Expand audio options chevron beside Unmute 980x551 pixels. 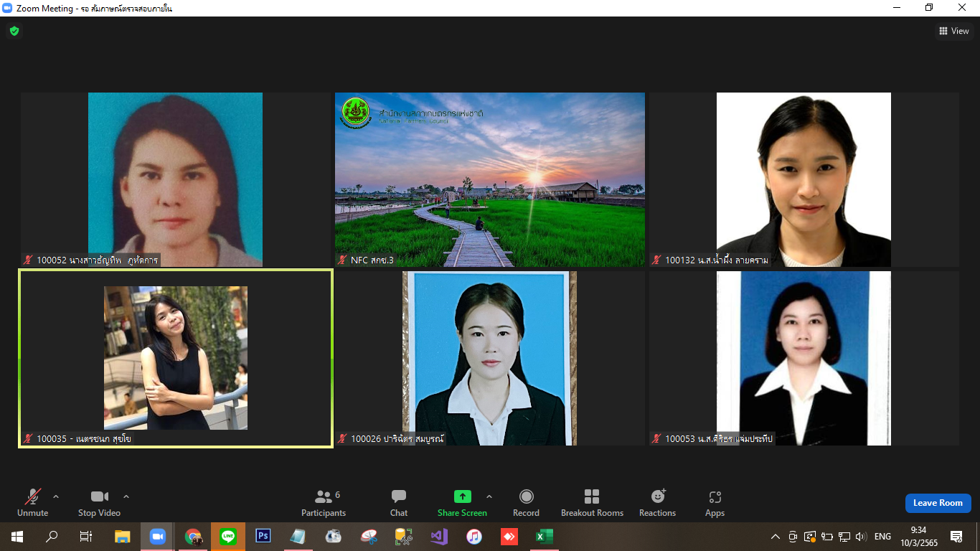pyautogui.click(x=56, y=496)
